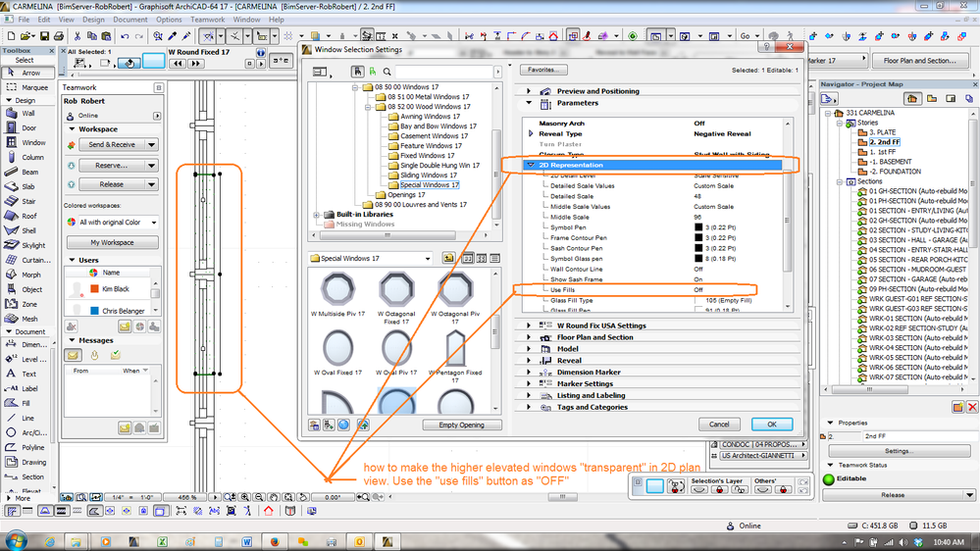
Task: Open the Document menu
Action: click(130, 20)
